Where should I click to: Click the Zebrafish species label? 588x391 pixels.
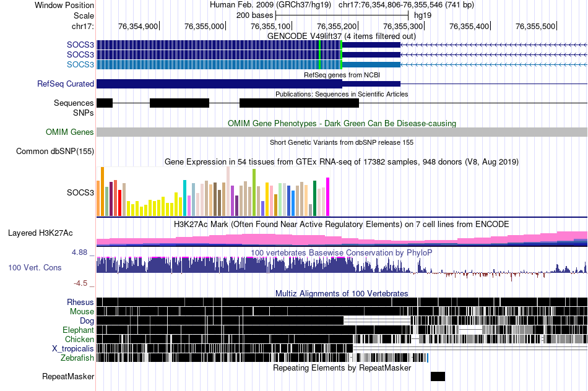click(77, 358)
